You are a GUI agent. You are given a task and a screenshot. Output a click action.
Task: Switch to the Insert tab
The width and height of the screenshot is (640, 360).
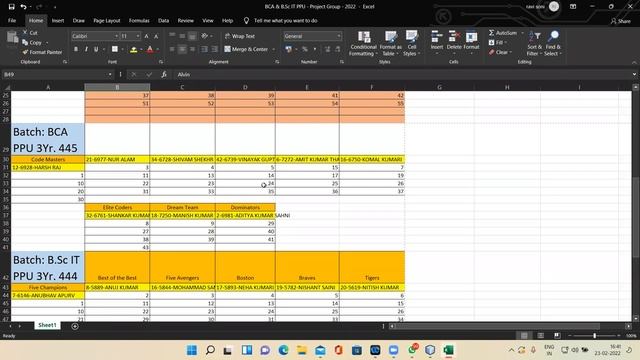(x=58, y=20)
